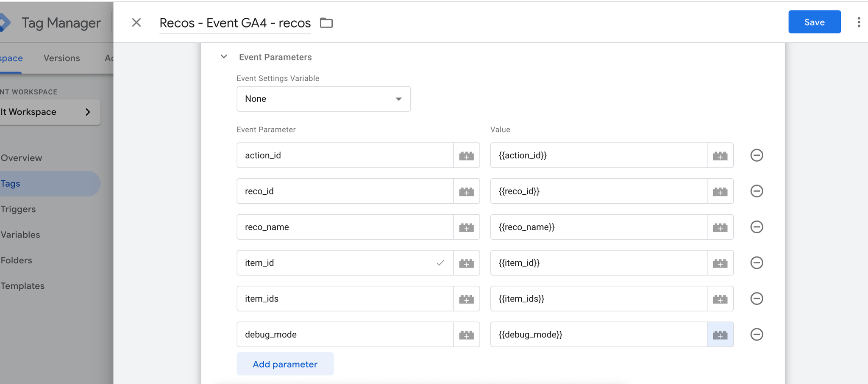
Task: Remove the action_id parameter row
Action: coord(757,155)
